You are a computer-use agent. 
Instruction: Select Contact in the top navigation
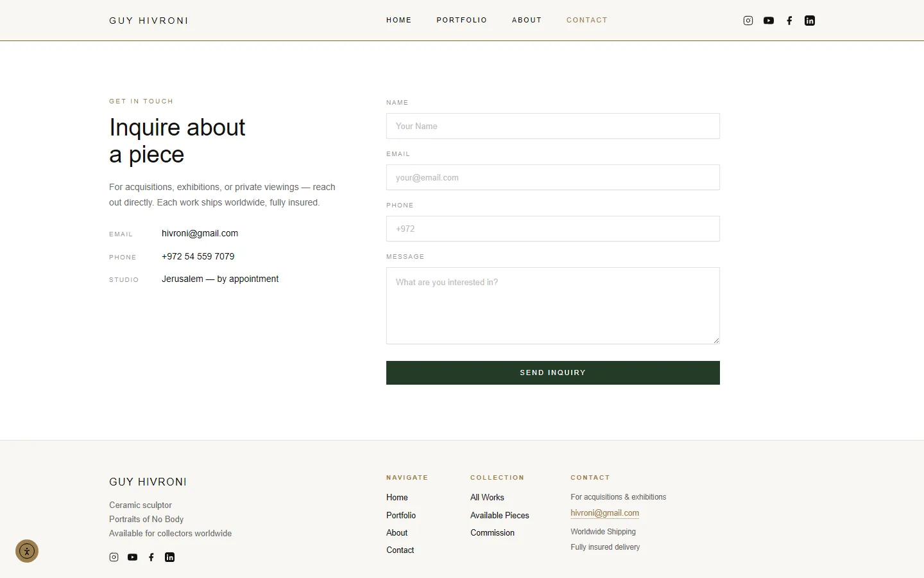tap(587, 20)
